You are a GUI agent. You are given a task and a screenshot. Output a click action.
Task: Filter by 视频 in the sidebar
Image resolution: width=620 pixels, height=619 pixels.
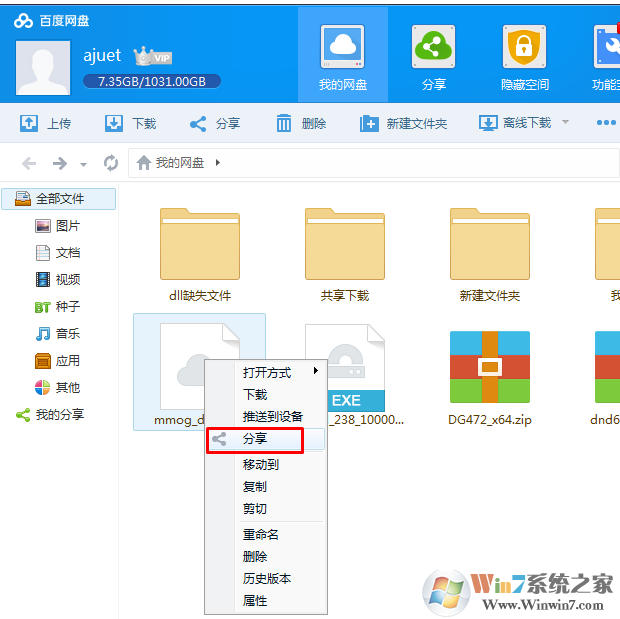[x=58, y=280]
